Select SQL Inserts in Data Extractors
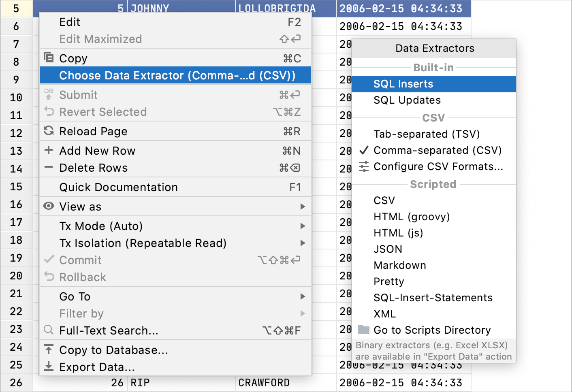Viewport: 572px width, 392px height. pyautogui.click(x=403, y=84)
